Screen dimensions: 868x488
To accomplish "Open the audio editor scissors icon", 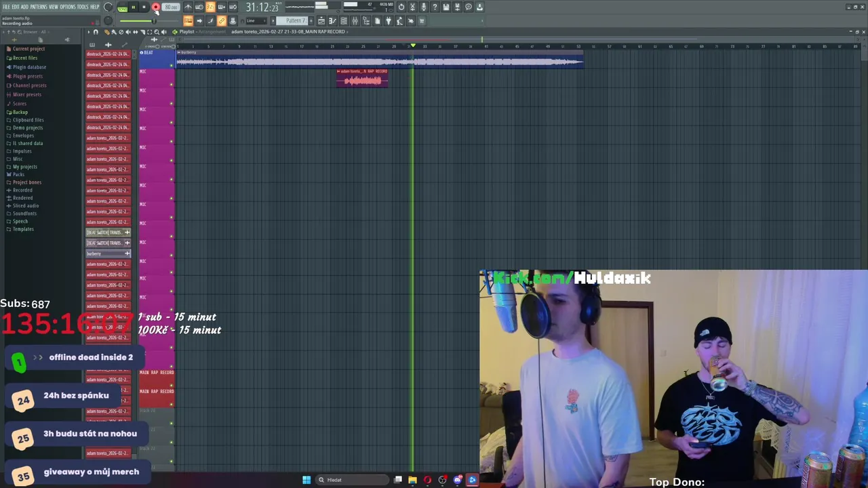I will point(412,7).
